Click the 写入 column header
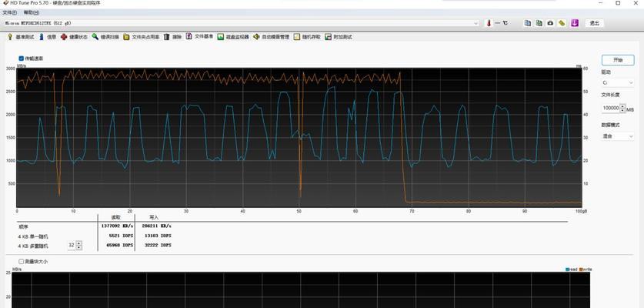Viewport: 644px width, 308px height. (x=154, y=216)
